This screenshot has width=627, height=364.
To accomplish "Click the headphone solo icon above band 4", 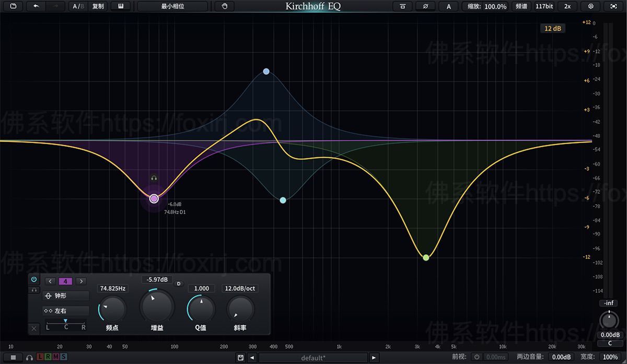I will click(x=154, y=178).
